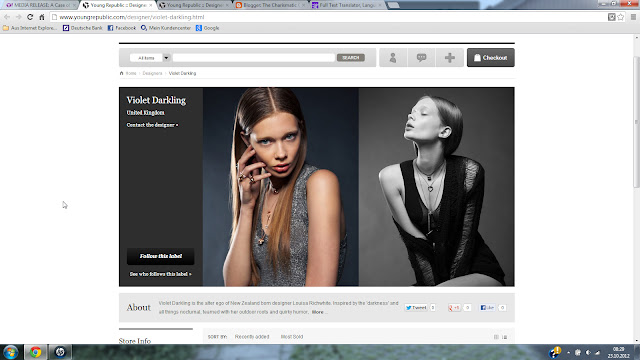
Task: Open the Facebook bookmark
Action: pyautogui.click(x=122, y=28)
